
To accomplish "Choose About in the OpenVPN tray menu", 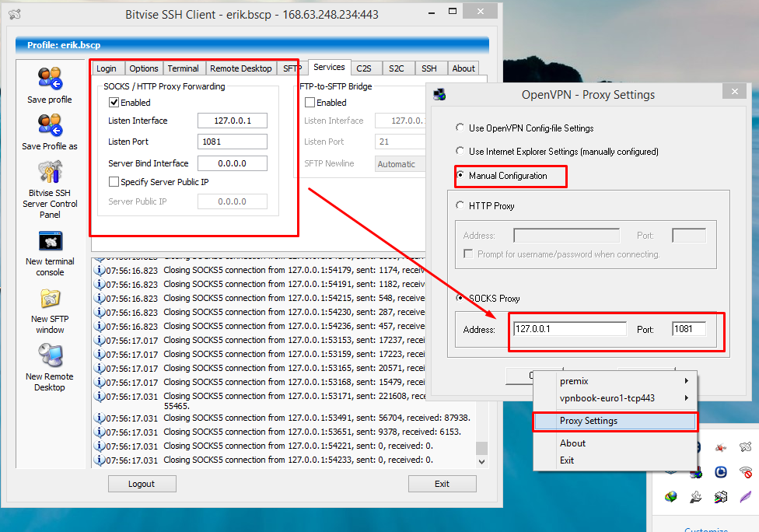I will pyautogui.click(x=615, y=443).
